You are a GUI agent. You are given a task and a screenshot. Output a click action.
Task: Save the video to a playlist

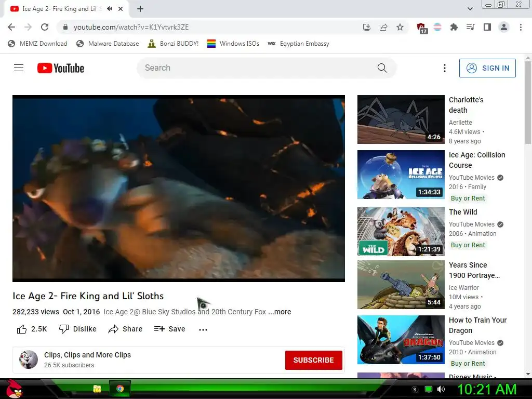(x=169, y=329)
